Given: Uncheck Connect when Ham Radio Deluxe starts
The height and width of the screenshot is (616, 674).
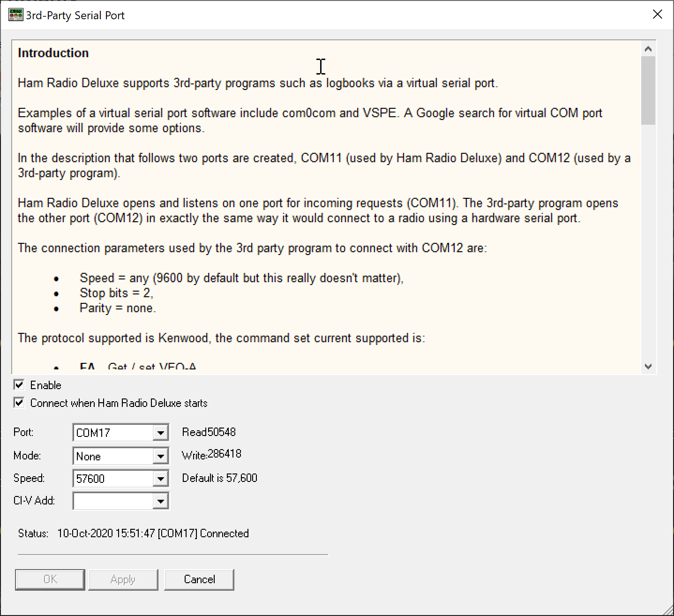Looking at the screenshot, I should pos(19,403).
